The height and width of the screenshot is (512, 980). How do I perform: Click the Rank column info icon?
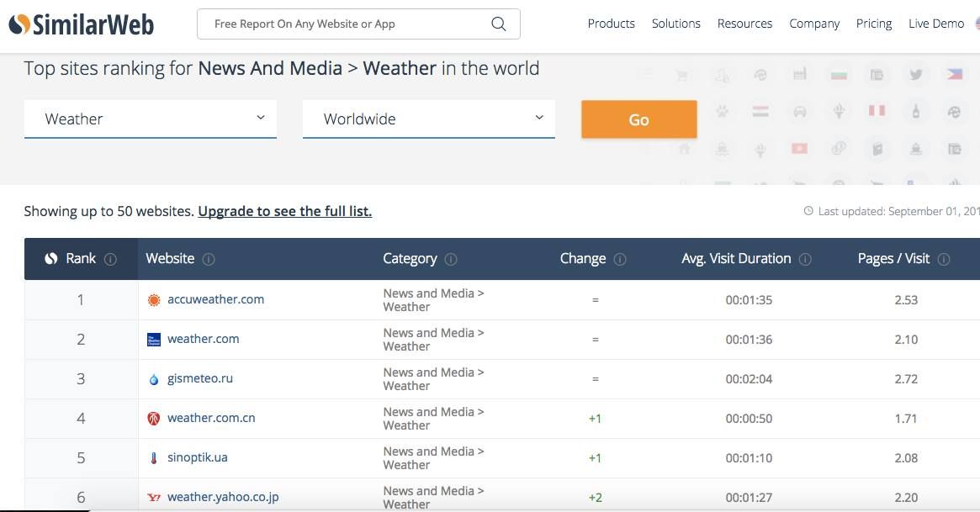coord(111,259)
